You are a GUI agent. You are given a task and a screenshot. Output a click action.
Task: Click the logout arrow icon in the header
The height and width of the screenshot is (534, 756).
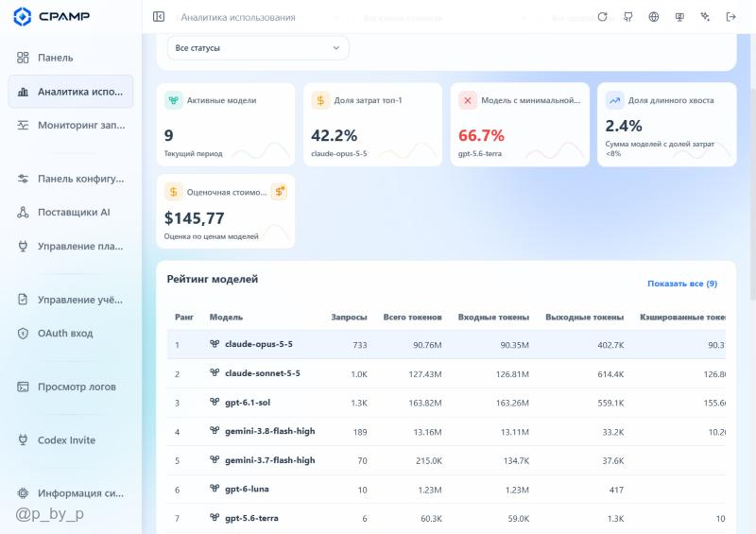click(730, 17)
